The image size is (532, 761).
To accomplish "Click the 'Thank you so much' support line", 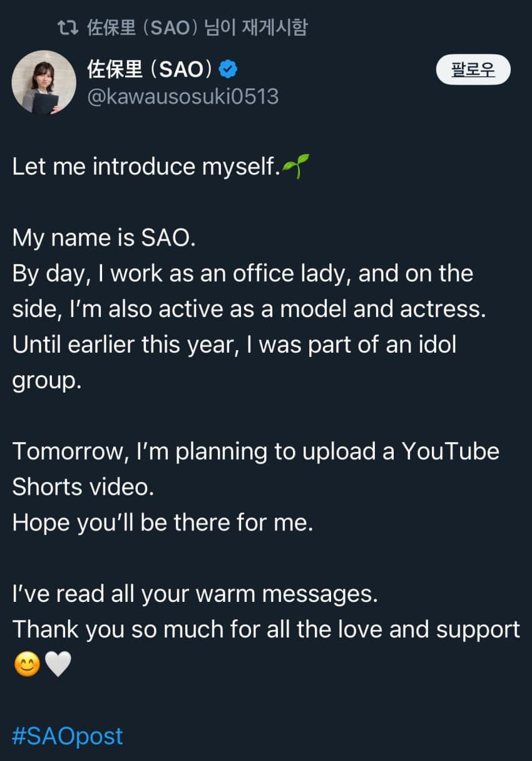I will click(x=267, y=629).
